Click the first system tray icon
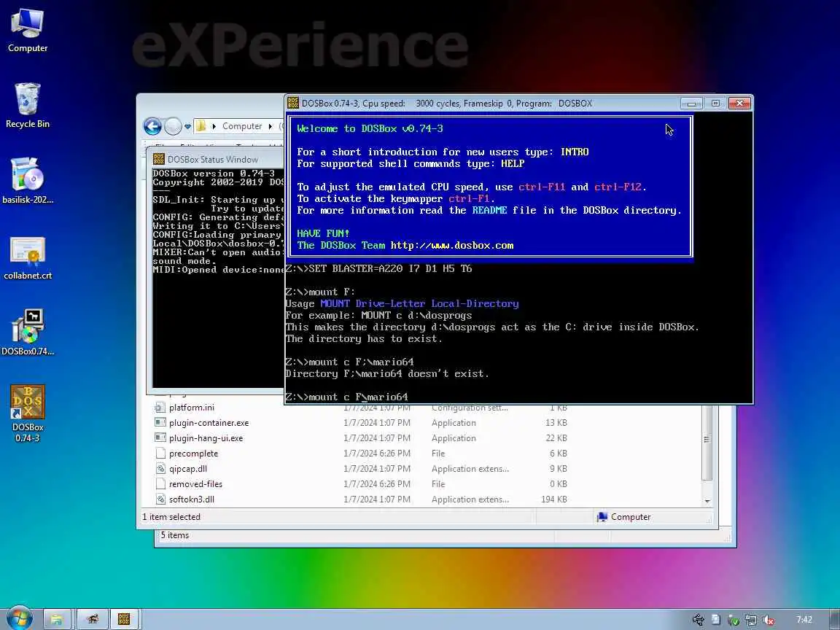 click(699, 620)
